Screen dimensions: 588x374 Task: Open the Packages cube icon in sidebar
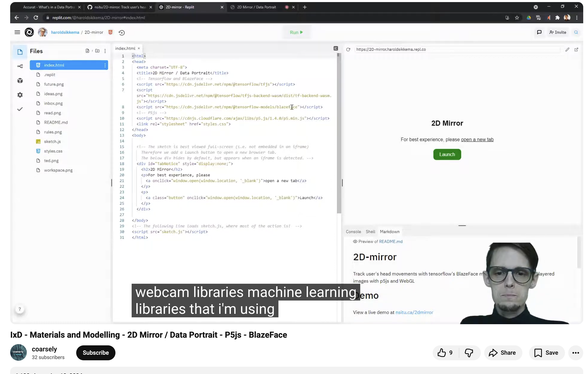click(x=20, y=81)
